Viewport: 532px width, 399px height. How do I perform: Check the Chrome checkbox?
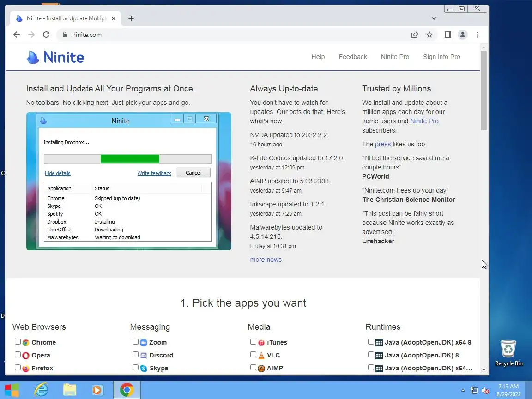18,342
